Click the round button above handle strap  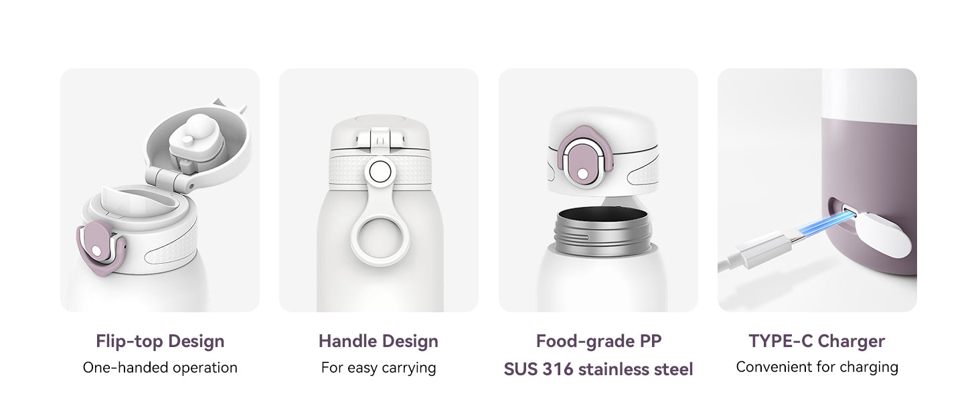[x=379, y=172]
